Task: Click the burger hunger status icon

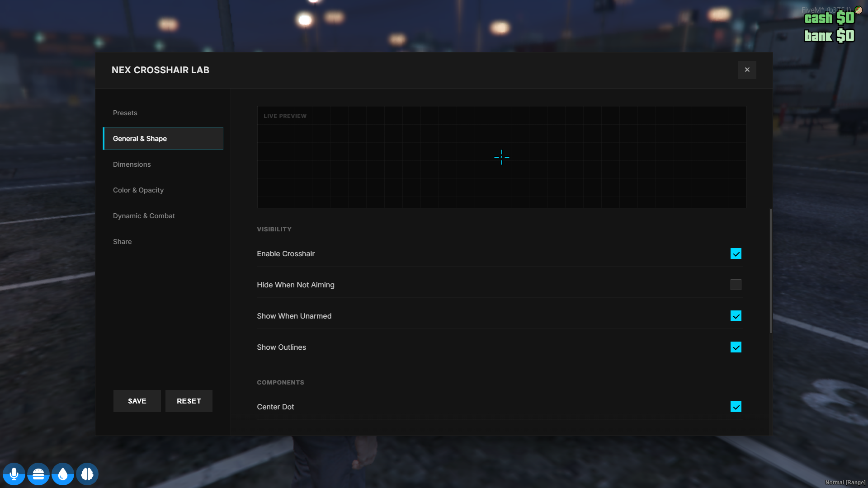Action: click(x=38, y=474)
